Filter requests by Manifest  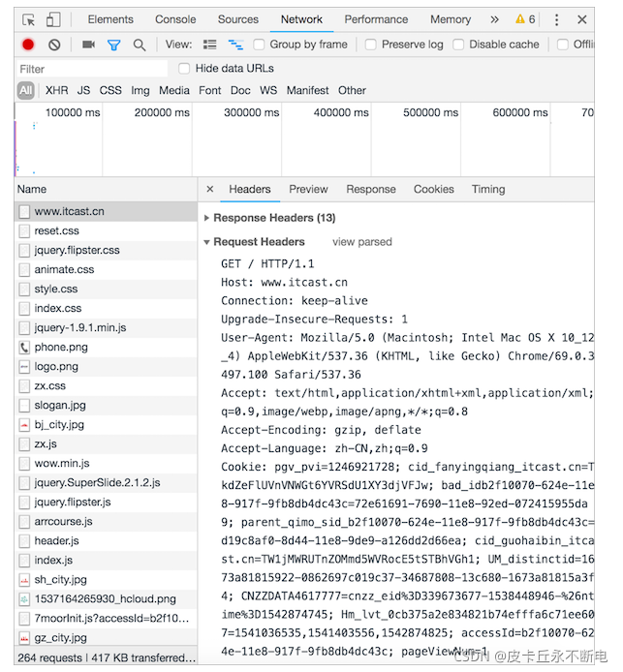coord(307,90)
